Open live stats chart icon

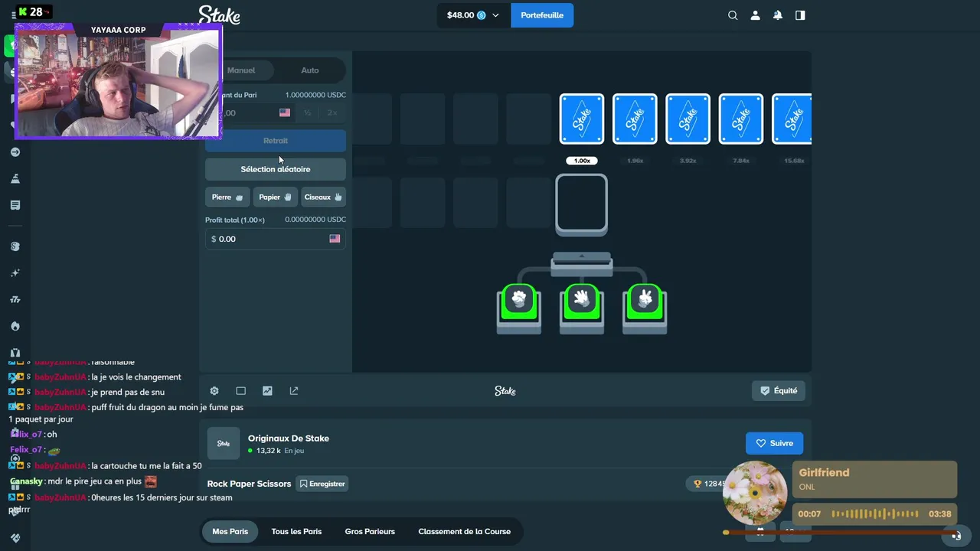(x=267, y=391)
